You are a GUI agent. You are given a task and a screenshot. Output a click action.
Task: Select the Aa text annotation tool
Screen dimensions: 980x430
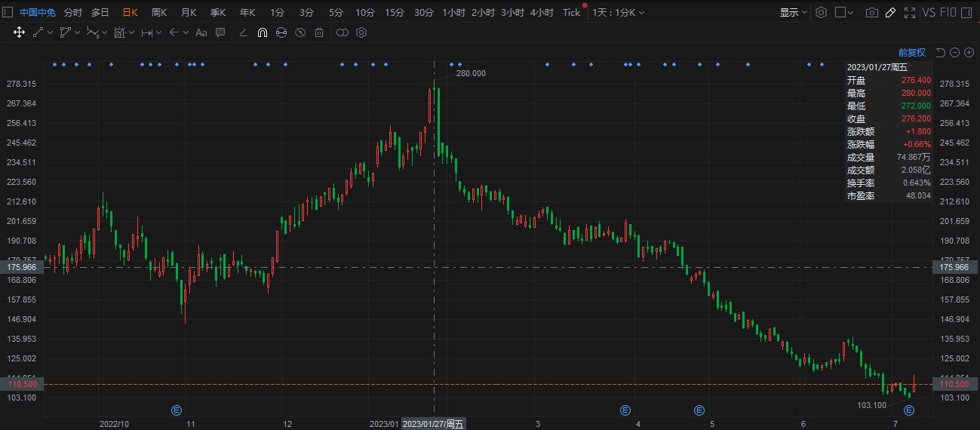coord(201,32)
